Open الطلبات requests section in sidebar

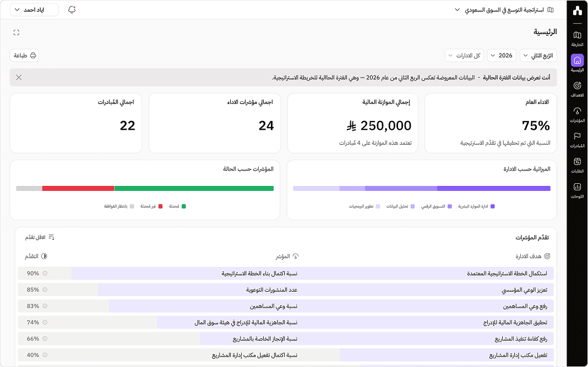(x=577, y=165)
